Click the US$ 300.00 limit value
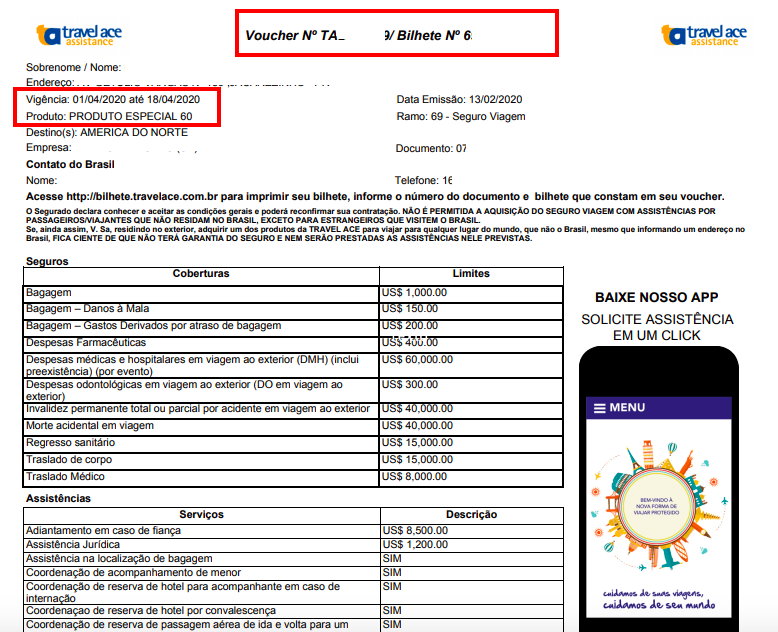This screenshot has height=632, width=778. (x=410, y=384)
